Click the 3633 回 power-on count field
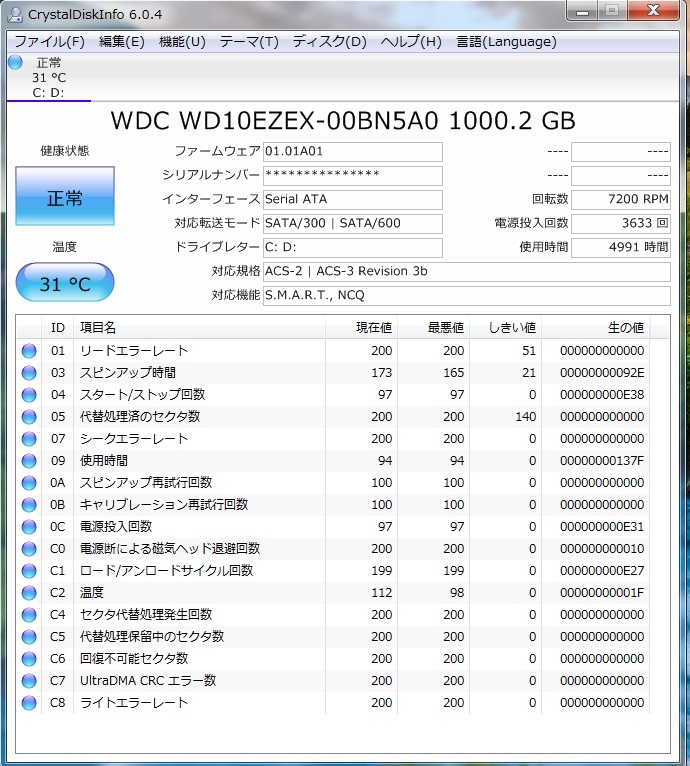The height and width of the screenshot is (766, 690). coord(621,223)
